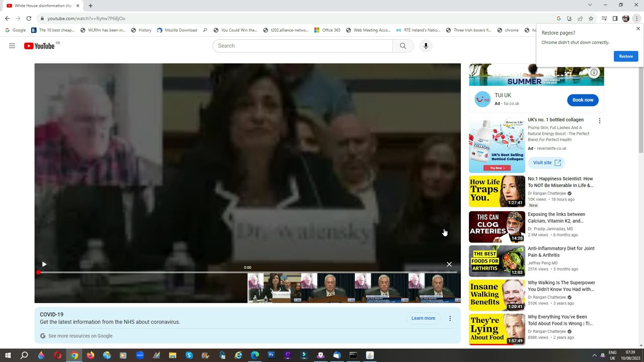This screenshot has height=362, width=644.
Task: Click Visit site on collagen ad
Action: click(x=546, y=163)
